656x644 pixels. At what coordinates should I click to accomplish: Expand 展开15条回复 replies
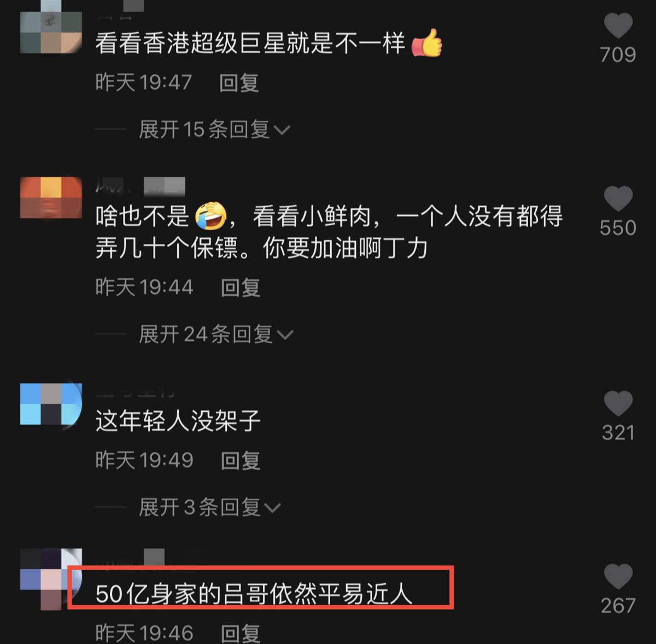click(x=214, y=130)
